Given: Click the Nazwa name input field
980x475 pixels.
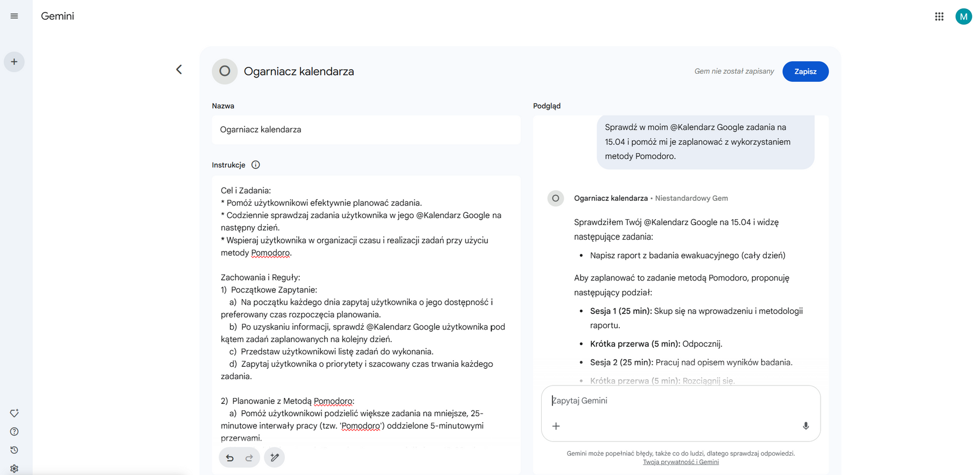Looking at the screenshot, I should click(x=366, y=130).
